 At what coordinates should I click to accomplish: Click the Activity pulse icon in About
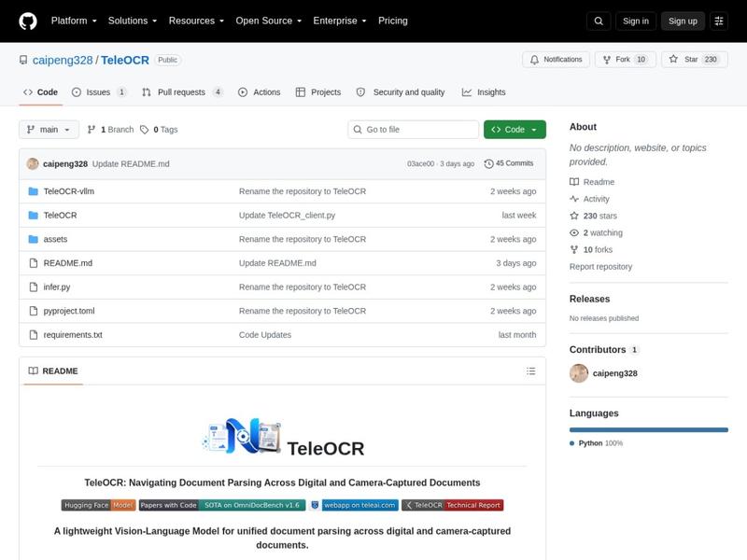pos(574,199)
